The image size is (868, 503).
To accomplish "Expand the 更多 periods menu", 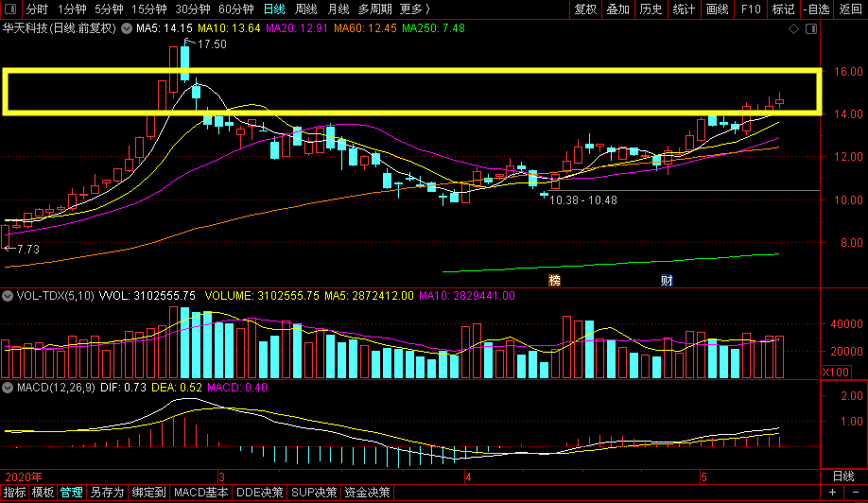I will [415, 9].
